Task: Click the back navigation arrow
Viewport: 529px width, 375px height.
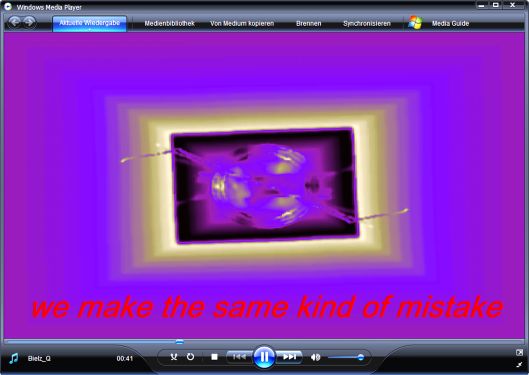Action: 14,22
